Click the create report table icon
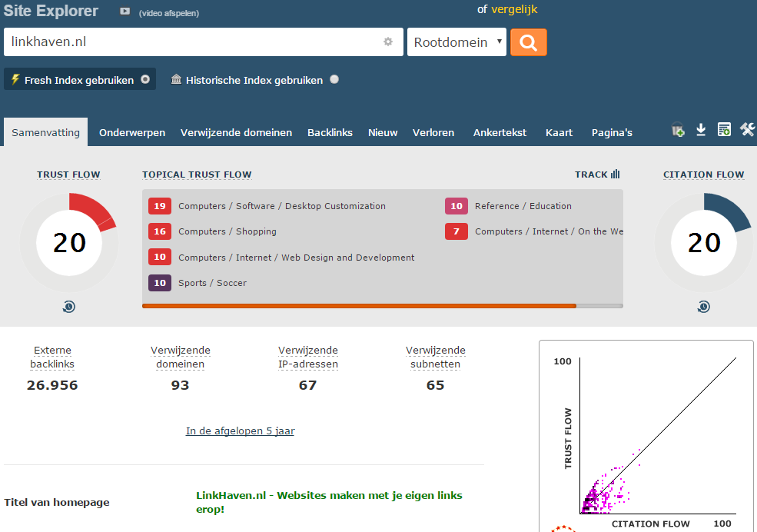 (724, 129)
